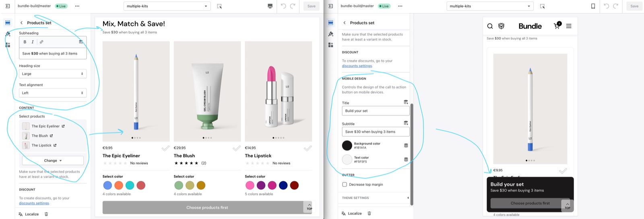The width and height of the screenshot is (644, 219).
Task: Open discounts settings link in left window
Action: pyautogui.click(x=34, y=203)
